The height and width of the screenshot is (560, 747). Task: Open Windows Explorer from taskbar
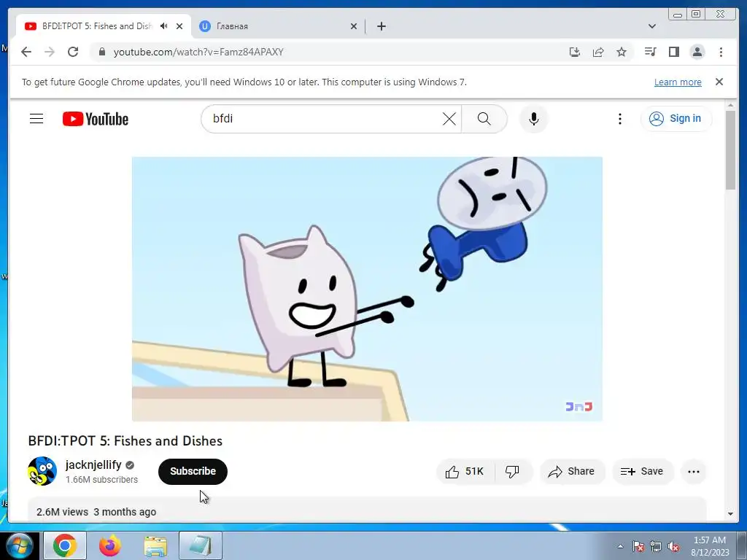click(x=155, y=545)
